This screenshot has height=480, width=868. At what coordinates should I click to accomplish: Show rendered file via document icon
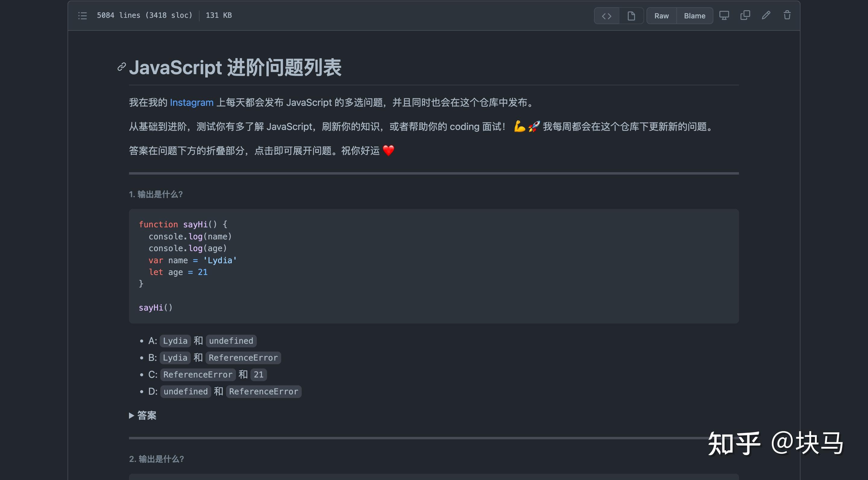coord(631,15)
